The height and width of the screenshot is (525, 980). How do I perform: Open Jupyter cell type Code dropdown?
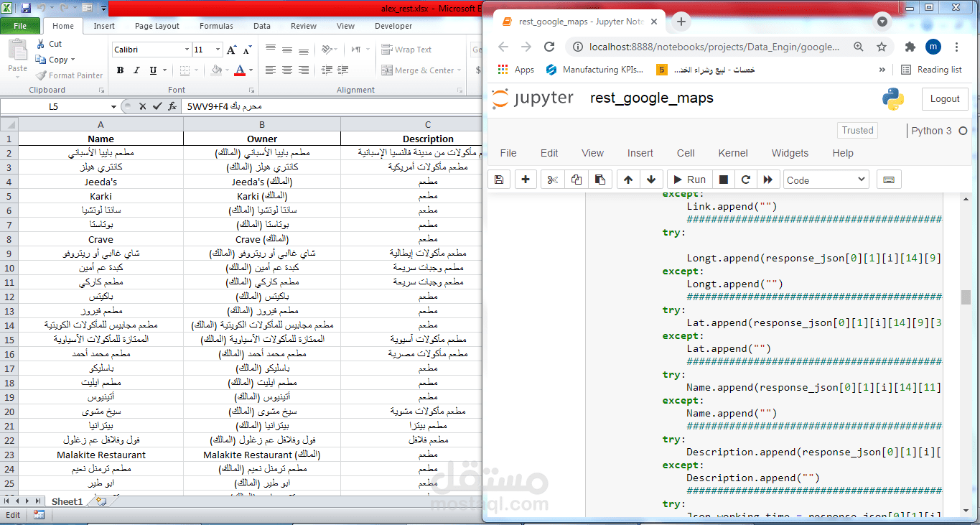pos(826,180)
